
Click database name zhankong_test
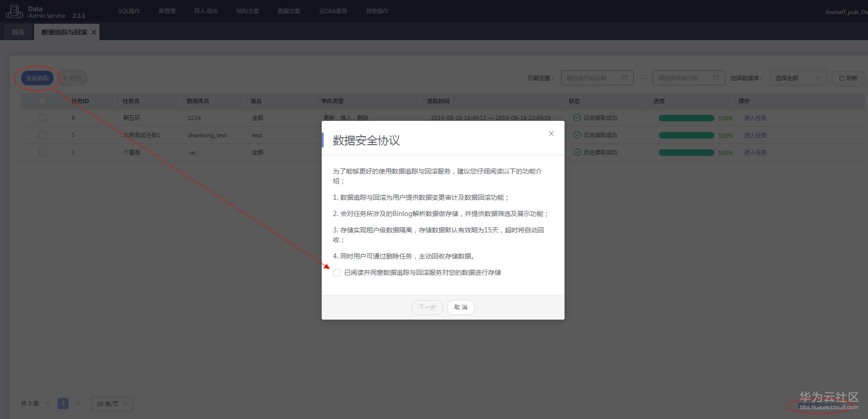point(207,135)
